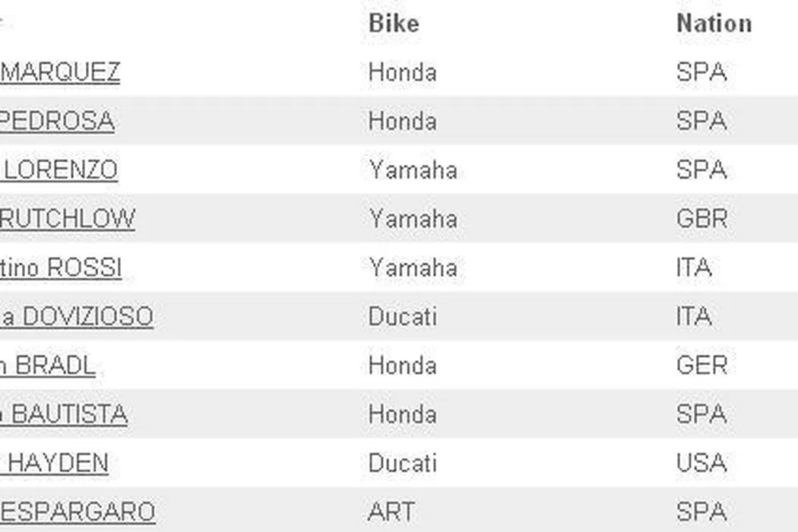Click the DOVIZIOSO rider link
Screen dimensions: 798x532
click(x=76, y=316)
